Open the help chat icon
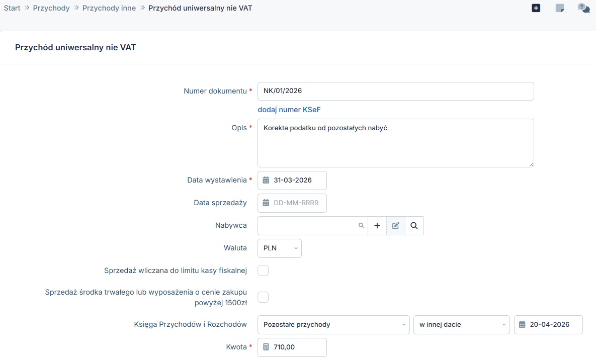 tap(583, 8)
